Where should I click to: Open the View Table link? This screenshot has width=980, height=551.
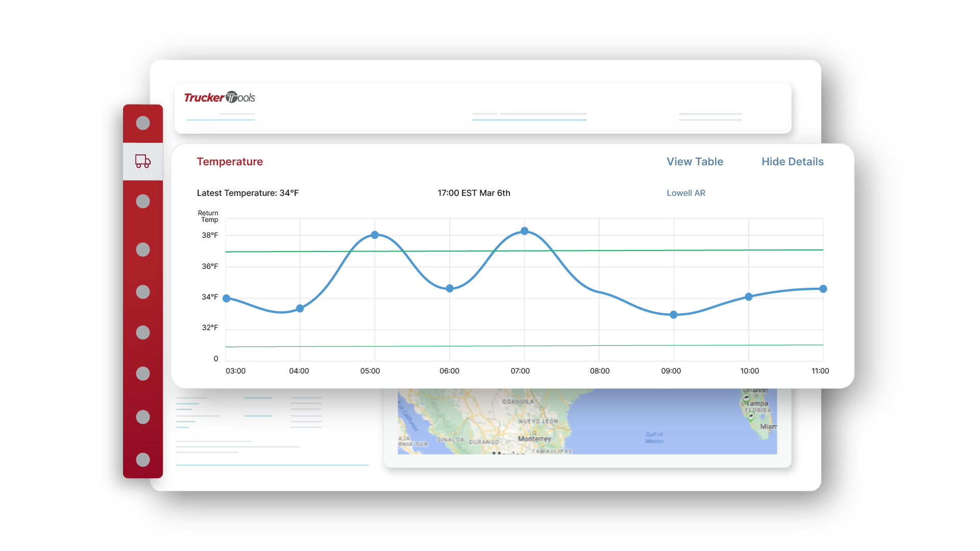tap(695, 162)
